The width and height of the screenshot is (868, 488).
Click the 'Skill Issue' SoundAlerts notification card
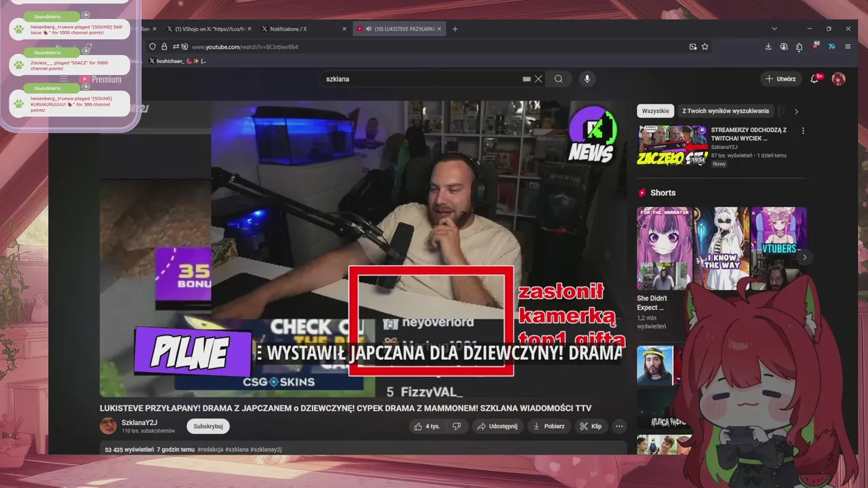(x=70, y=28)
